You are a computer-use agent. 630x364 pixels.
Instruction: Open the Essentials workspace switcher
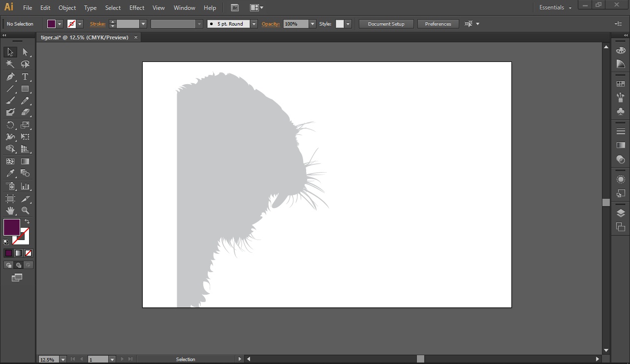[x=555, y=7]
